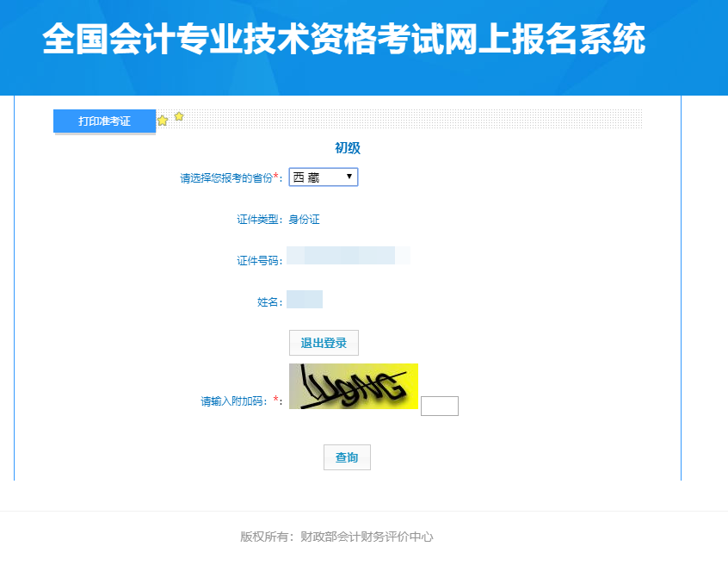Expand the 请选择您报考的省份 dropdown list
Screen dimensions: 728x565
tap(323, 176)
